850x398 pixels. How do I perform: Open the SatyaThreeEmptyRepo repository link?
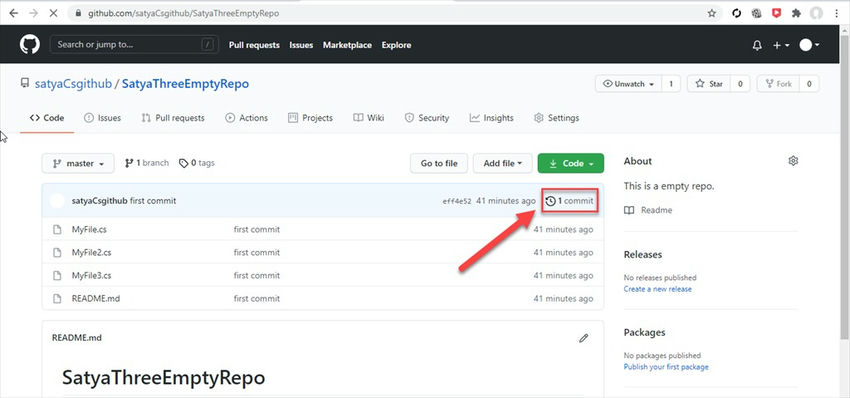click(x=185, y=84)
